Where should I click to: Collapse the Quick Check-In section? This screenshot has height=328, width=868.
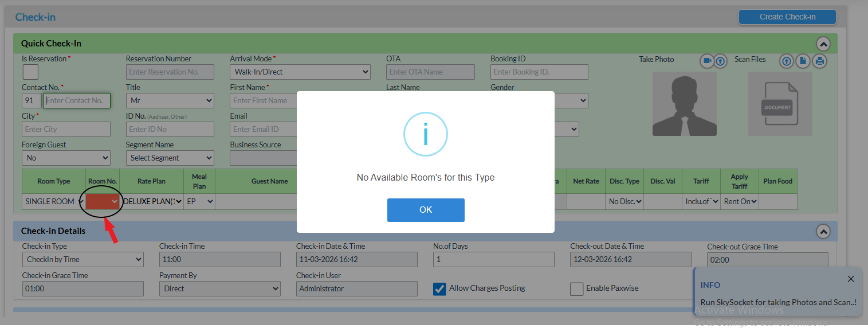823,44
